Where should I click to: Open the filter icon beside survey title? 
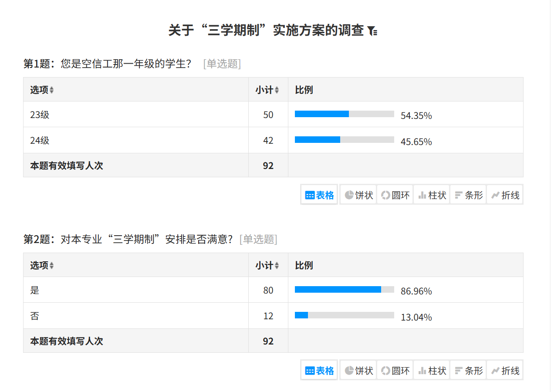point(372,31)
